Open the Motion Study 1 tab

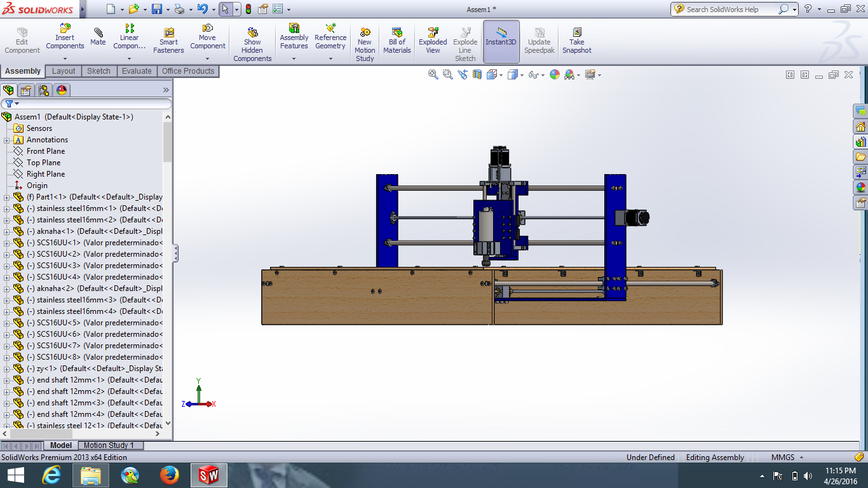pyautogui.click(x=109, y=445)
